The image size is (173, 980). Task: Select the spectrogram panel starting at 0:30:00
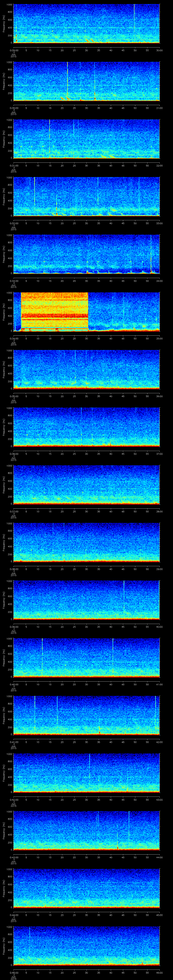point(86,81)
